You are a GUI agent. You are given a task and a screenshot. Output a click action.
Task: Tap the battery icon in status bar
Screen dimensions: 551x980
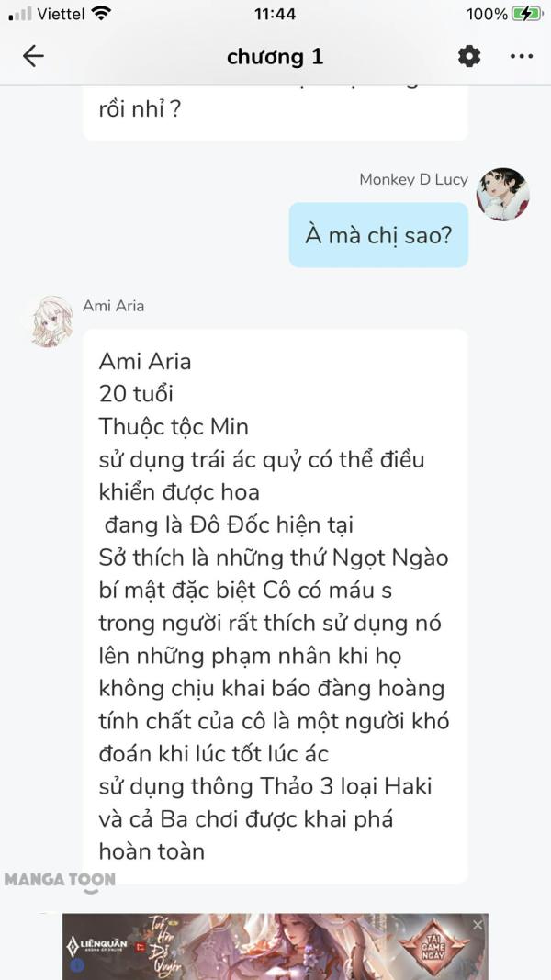(527, 14)
